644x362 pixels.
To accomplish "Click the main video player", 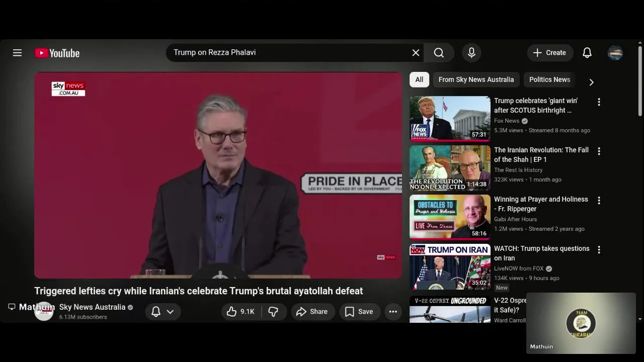I will pyautogui.click(x=218, y=175).
